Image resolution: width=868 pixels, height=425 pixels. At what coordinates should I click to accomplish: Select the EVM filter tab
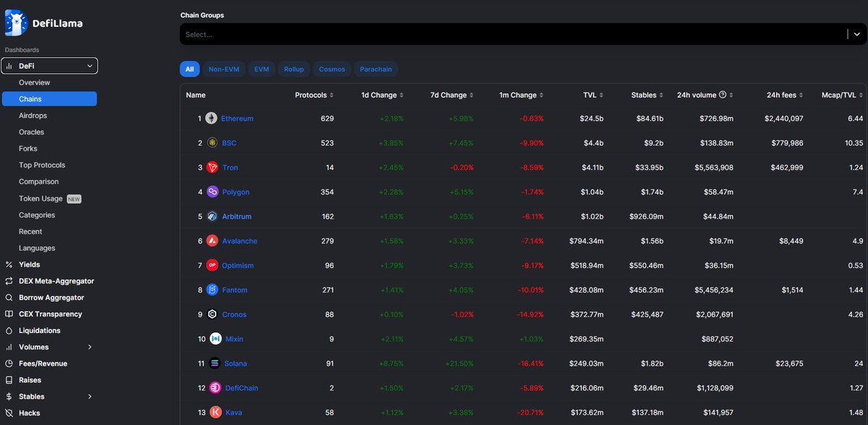261,69
